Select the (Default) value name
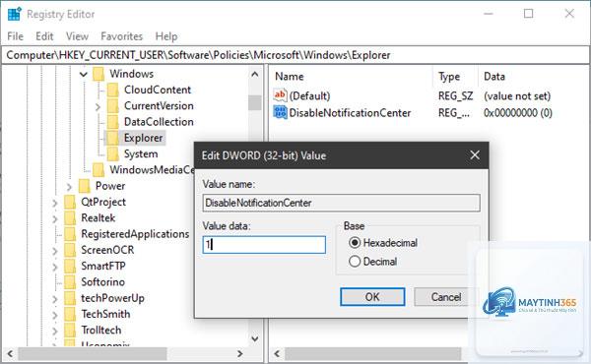 click(x=309, y=96)
